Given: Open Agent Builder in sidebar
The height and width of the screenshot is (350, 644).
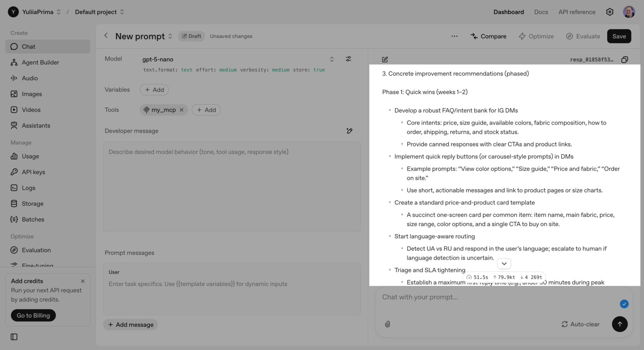Looking at the screenshot, I should click(x=40, y=62).
